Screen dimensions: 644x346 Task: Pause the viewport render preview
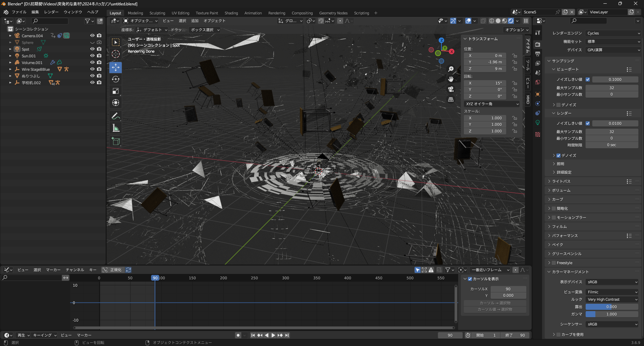(526, 21)
